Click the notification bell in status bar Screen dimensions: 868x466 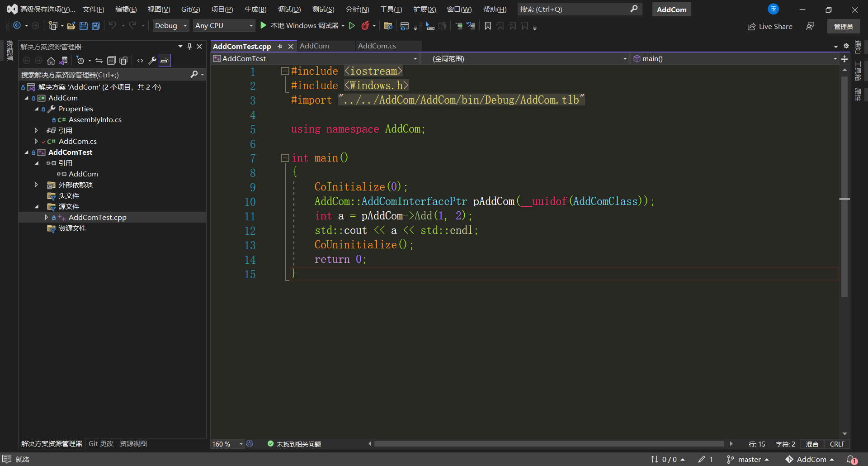click(852, 459)
